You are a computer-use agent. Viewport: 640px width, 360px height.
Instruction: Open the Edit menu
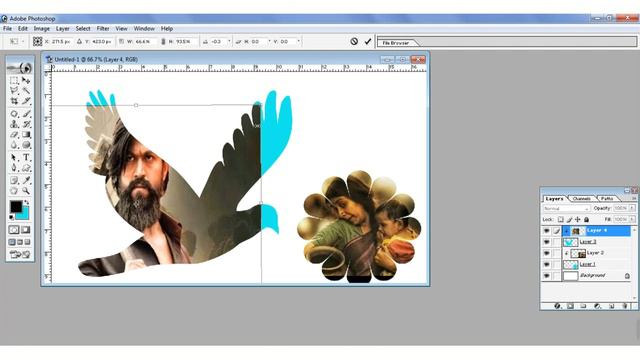point(22,29)
